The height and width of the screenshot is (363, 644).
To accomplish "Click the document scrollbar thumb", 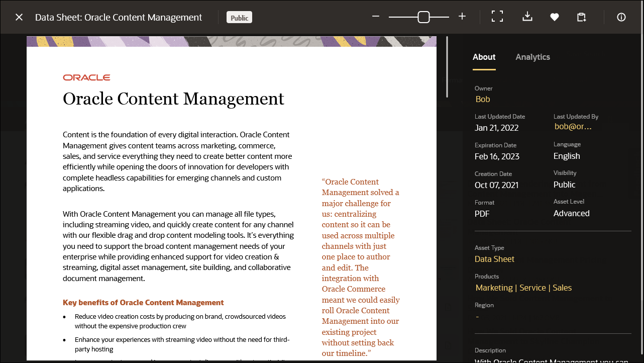I will point(447,66).
